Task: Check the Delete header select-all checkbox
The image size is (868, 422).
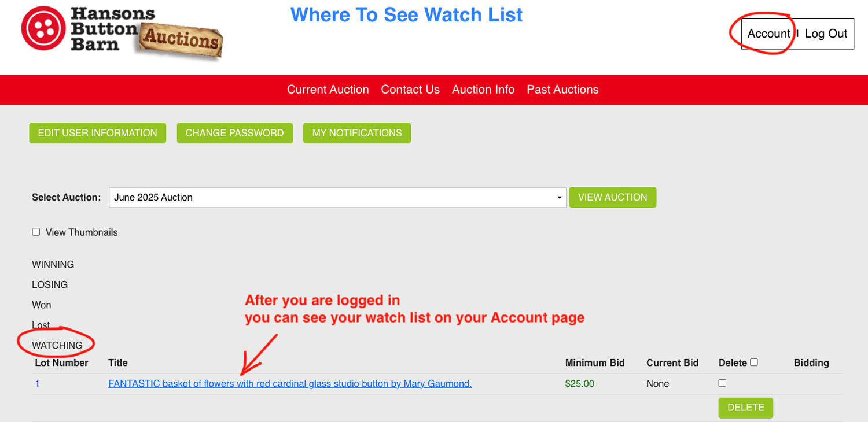Action: (754, 362)
